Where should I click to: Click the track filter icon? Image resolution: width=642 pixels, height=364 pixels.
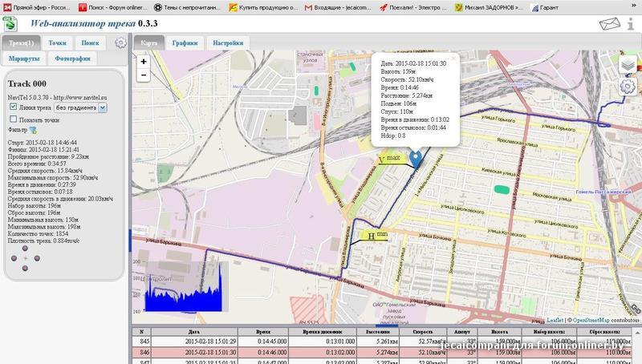tap(33, 129)
